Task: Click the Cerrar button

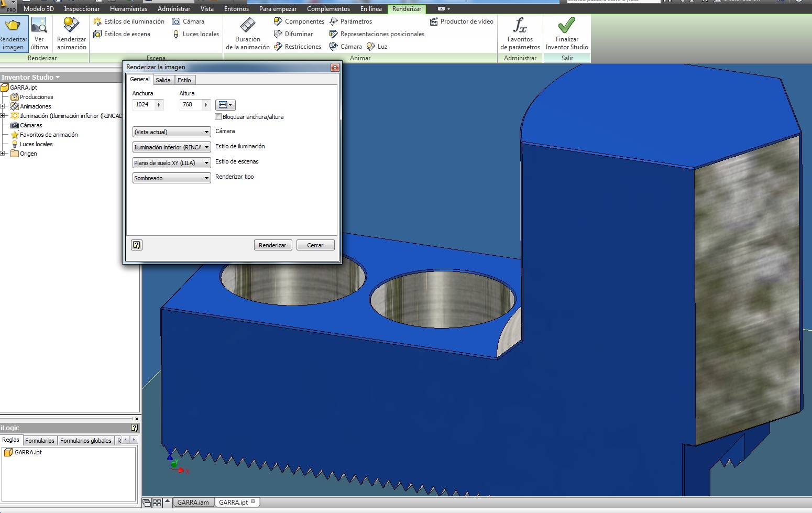Action: click(x=315, y=245)
